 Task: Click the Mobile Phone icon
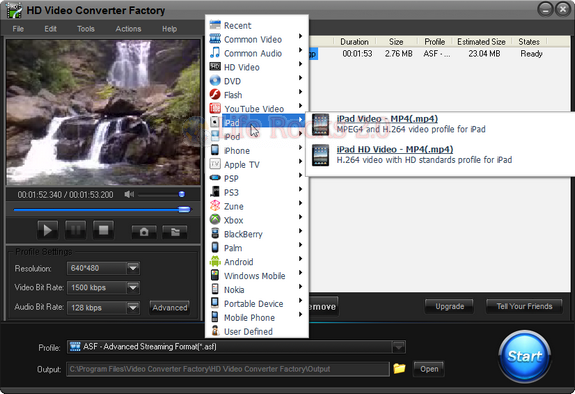[215, 317]
